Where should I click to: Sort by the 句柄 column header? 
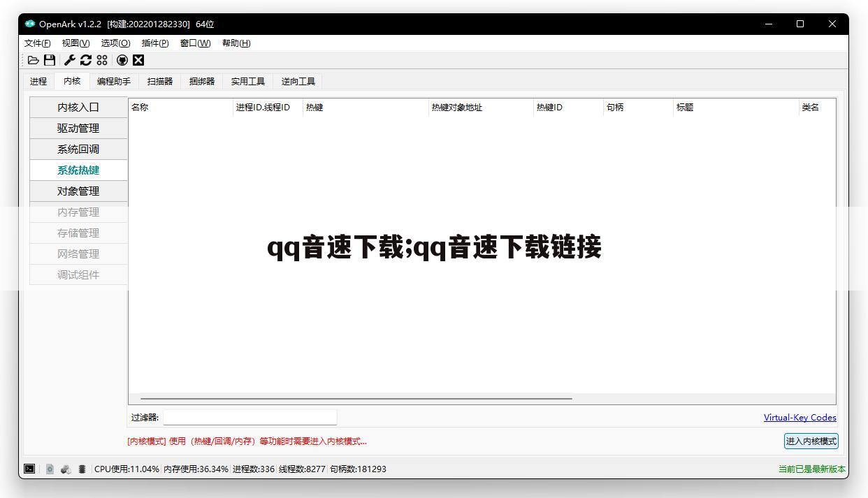(639, 108)
